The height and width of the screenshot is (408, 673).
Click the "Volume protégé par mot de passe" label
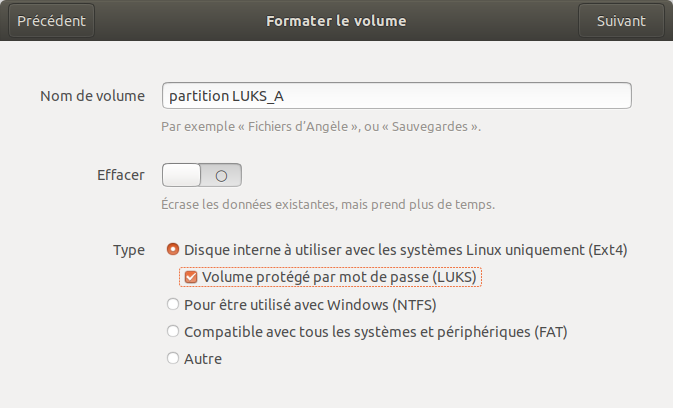click(344, 277)
